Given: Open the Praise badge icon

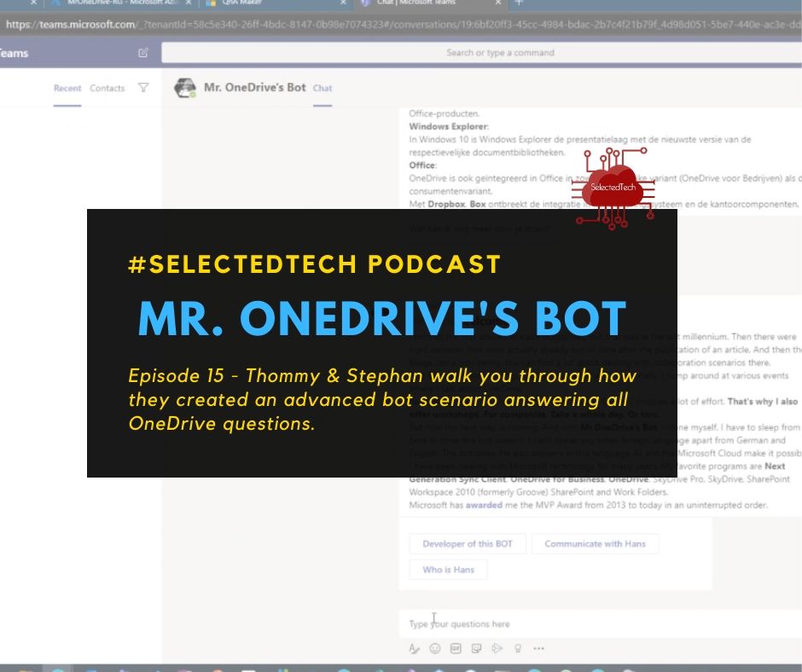Looking at the screenshot, I should click(518, 648).
